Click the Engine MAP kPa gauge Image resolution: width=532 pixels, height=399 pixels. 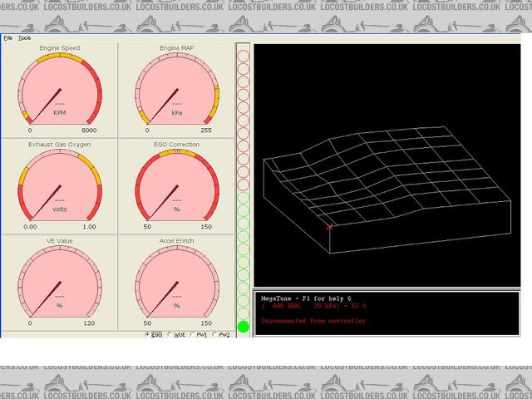point(177,90)
